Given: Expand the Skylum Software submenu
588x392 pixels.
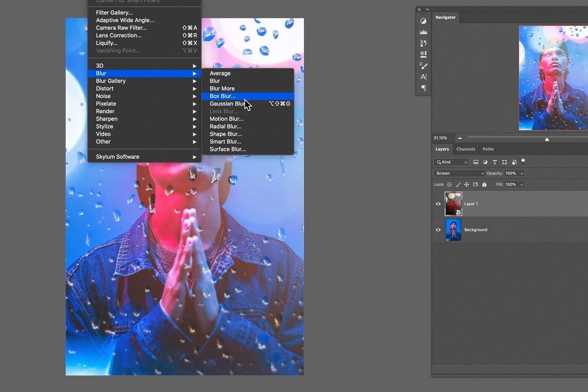Looking at the screenshot, I should coord(145,157).
